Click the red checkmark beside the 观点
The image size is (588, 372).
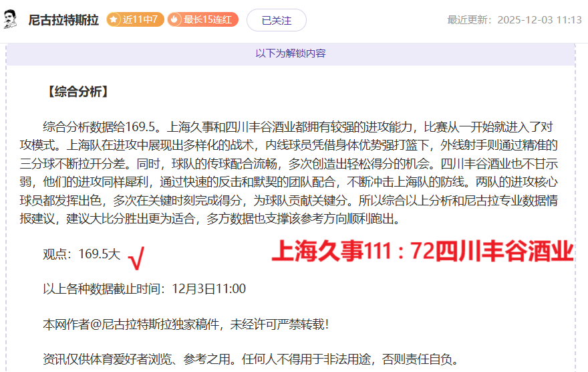[x=136, y=257]
